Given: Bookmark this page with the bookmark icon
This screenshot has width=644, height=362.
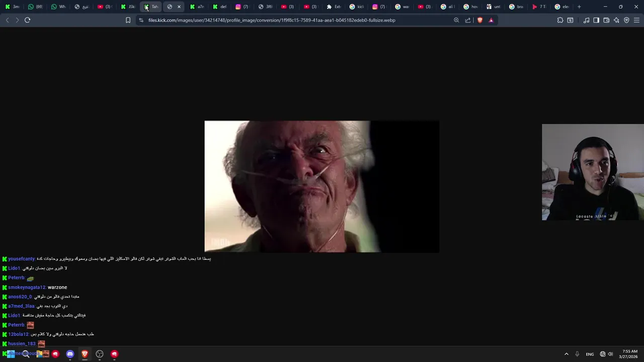Looking at the screenshot, I should [x=128, y=20].
